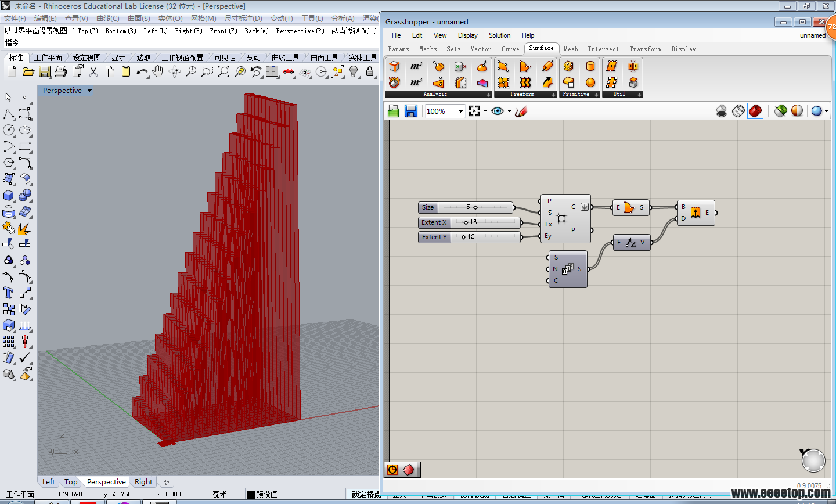Switch to the Transform tab in Grasshopper
The image size is (836, 504).
pyautogui.click(x=645, y=49)
